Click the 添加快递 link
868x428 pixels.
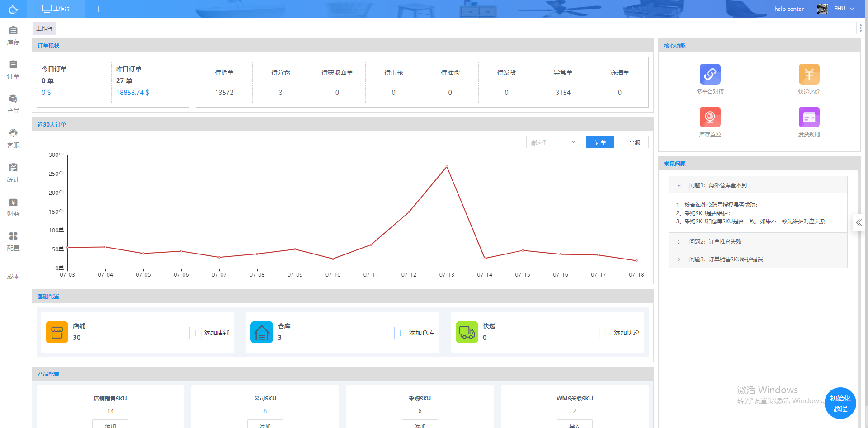[x=627, y=333]
